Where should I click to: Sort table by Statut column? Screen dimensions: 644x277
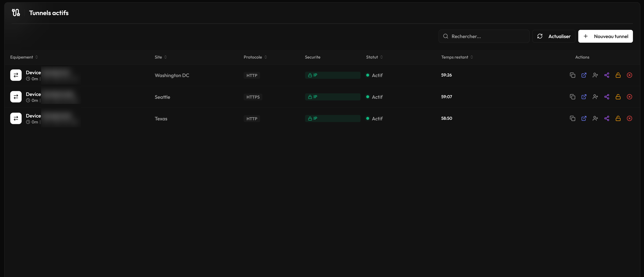(x=374, y=57)
